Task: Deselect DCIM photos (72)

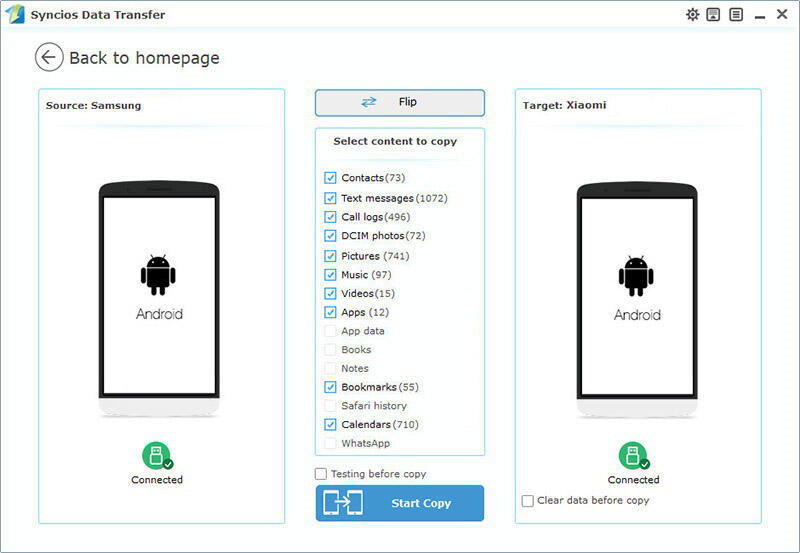Action: [330, 236]
